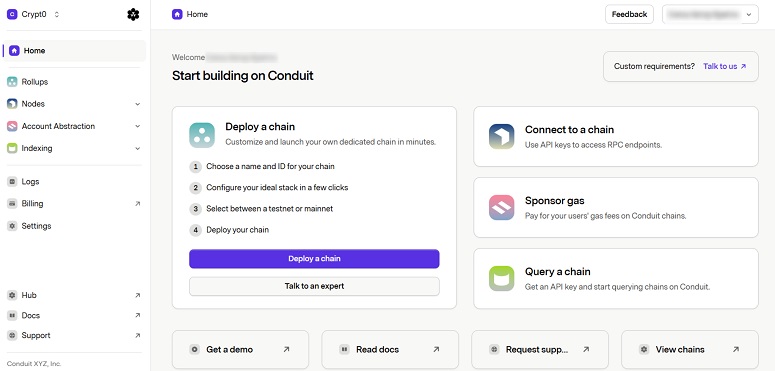Viewport: 775px width, 371px height.
Task: Click the flower-shaped icon beside Crypt0
Action: click(133, 14)
